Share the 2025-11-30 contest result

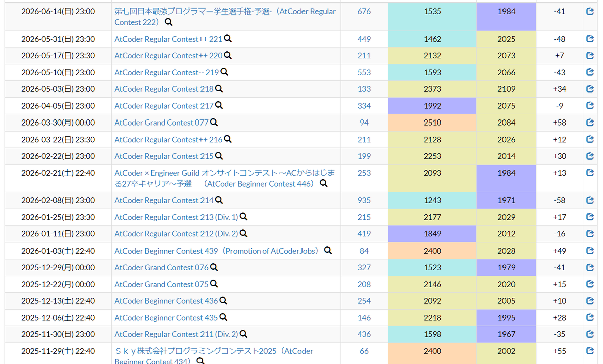(590, 334)
